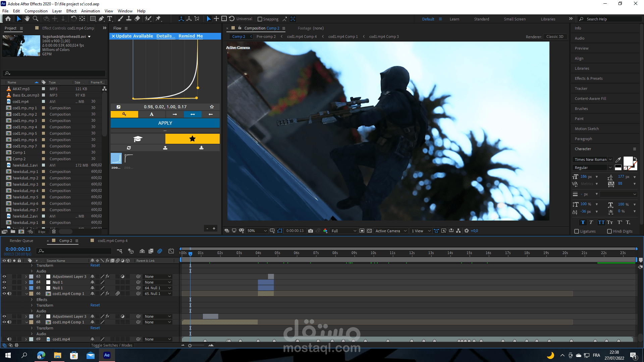This screenshot has width=644, height=362.
Task: Open the Times New Roman font dropdown
Action: click(x=610, y=160)
